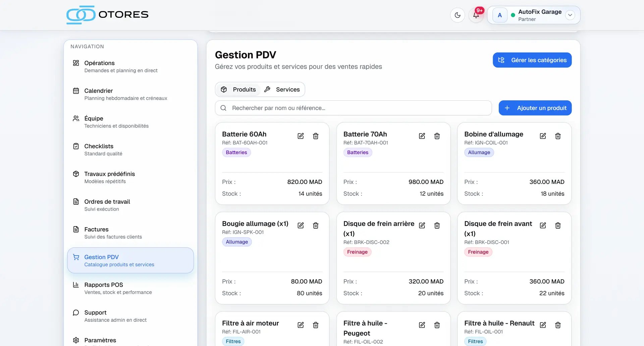Switch to the Services tab
644x346 pixels.
tap(282, 90)
